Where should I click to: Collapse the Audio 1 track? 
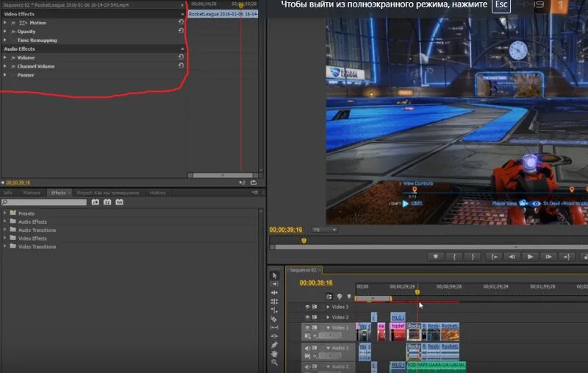click(328, 348)
